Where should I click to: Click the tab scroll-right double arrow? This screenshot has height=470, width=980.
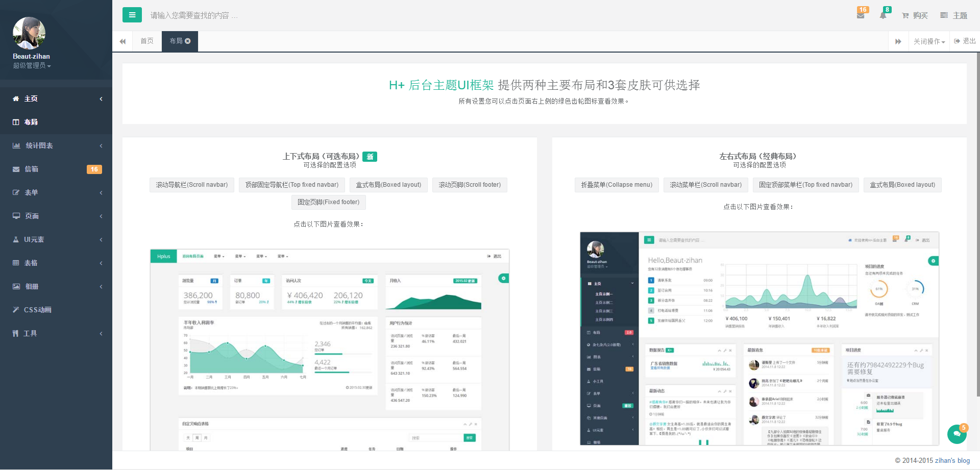[898, 41]
